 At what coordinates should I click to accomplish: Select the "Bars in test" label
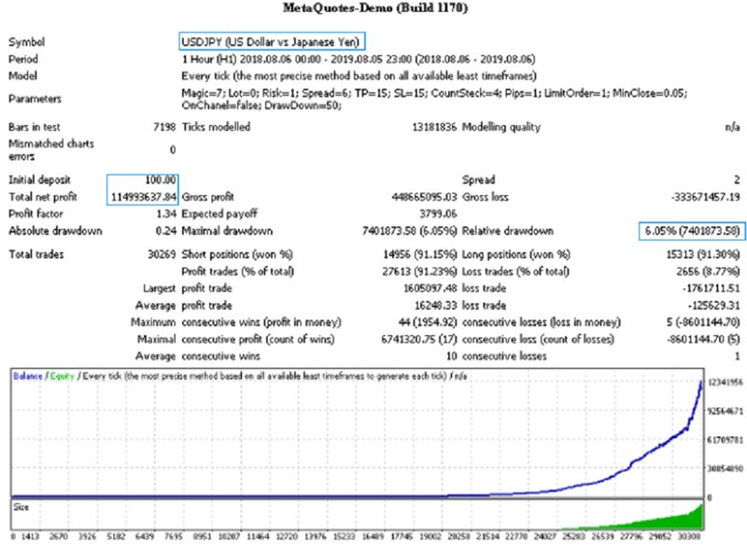pyautogui.click(x=35, y=127)
